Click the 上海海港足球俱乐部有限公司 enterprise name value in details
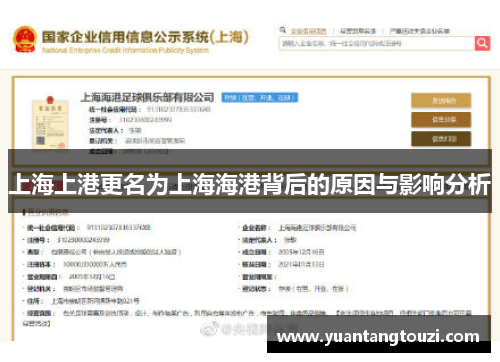The image size is (500, 362). click(317, 228)
